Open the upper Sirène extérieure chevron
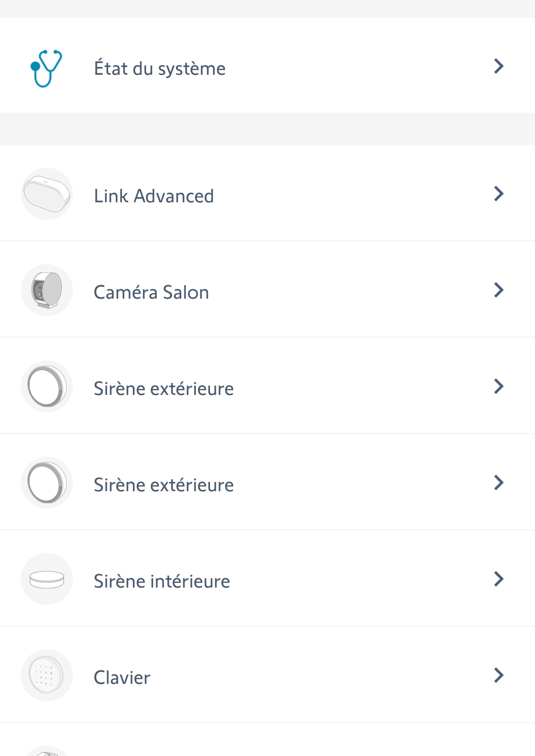Viewport: 535px width, 756px height. pos(499,386)
